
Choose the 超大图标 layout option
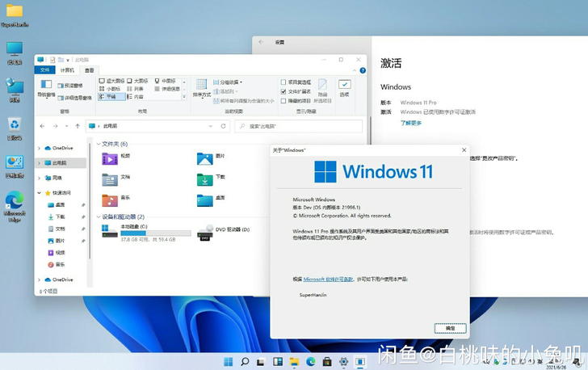point(111,81)
